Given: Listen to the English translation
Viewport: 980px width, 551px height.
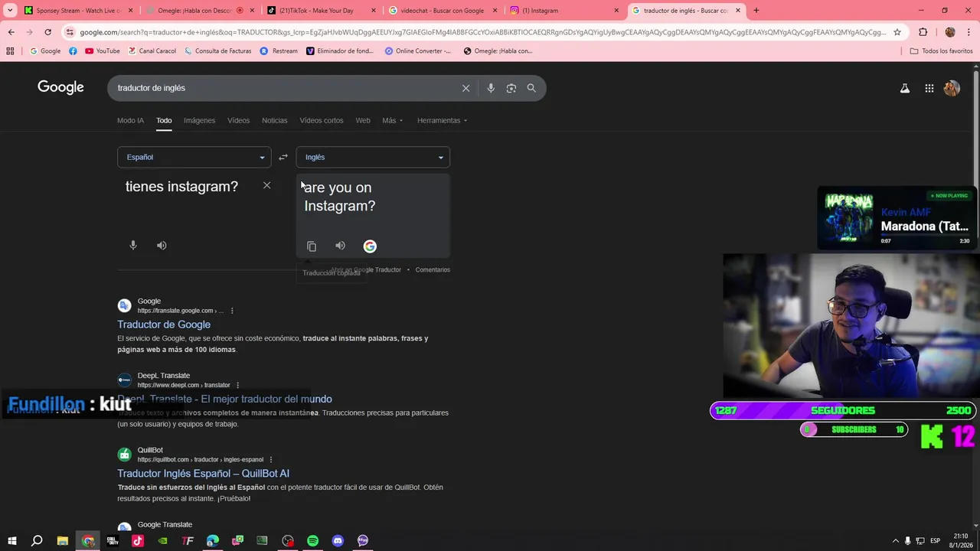Looking at the screenshot, I should point(340,246).
